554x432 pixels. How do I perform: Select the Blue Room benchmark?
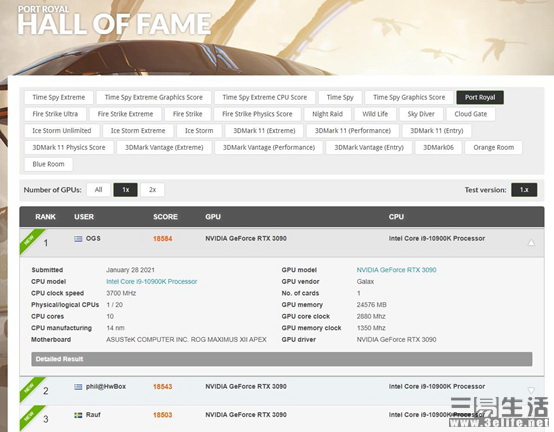48,164
